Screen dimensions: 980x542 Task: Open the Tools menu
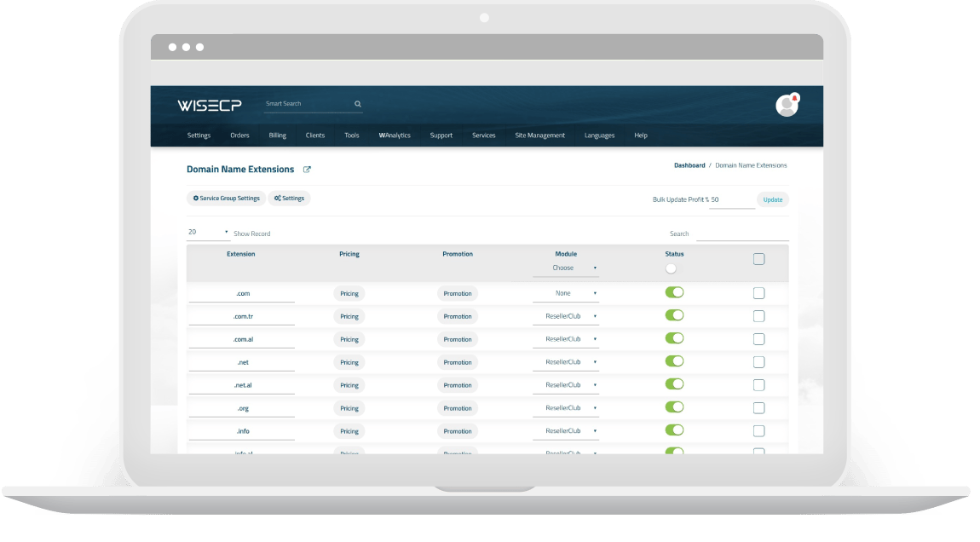point(352,135)
